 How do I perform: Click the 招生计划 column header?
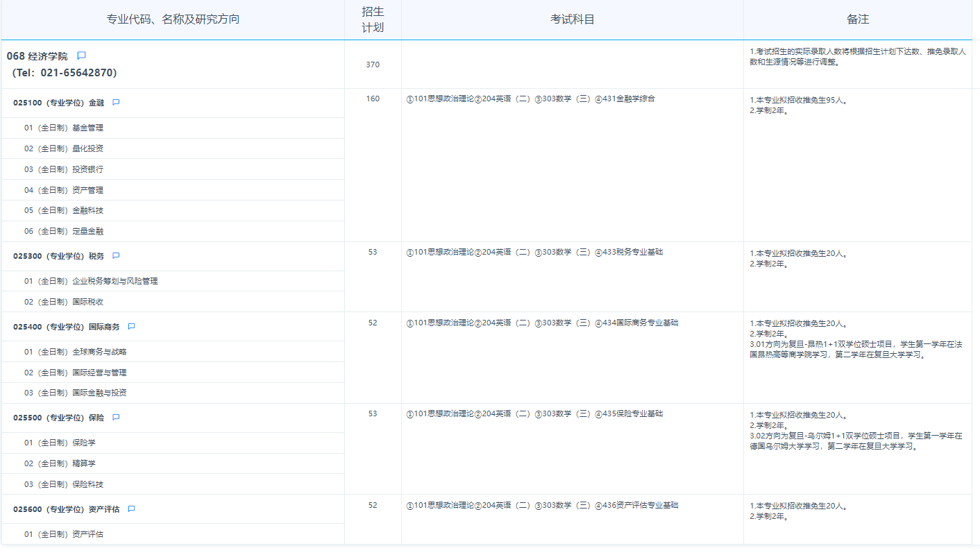[x=373, y=19]
